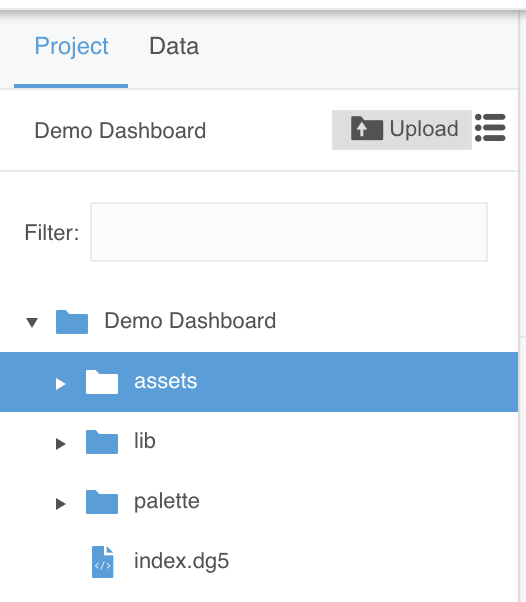Expand the palette folder arrow
The height and width of the screenshot is (602, 526).
click(61, 503)
